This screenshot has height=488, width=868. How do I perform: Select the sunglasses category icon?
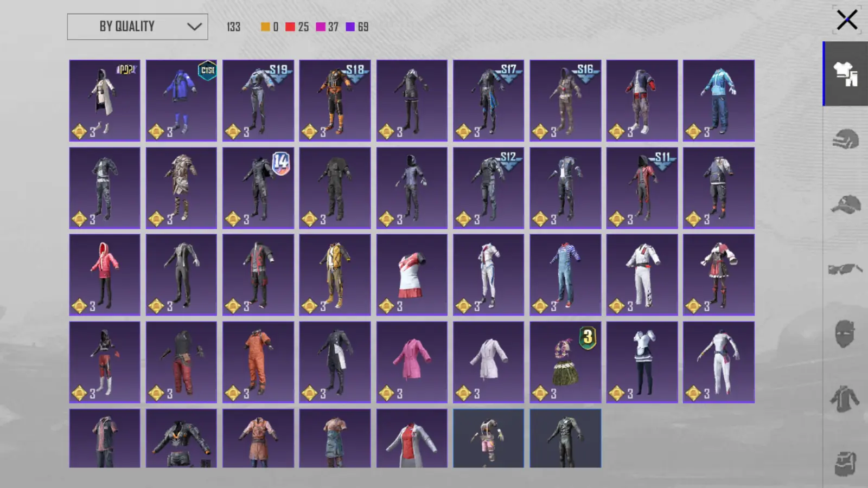click(845, 269)
